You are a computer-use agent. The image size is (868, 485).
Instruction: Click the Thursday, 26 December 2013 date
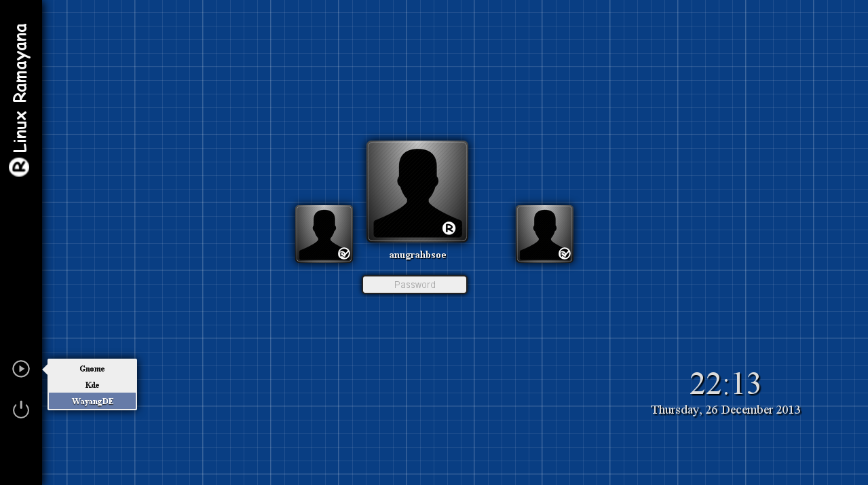[725, 410]
